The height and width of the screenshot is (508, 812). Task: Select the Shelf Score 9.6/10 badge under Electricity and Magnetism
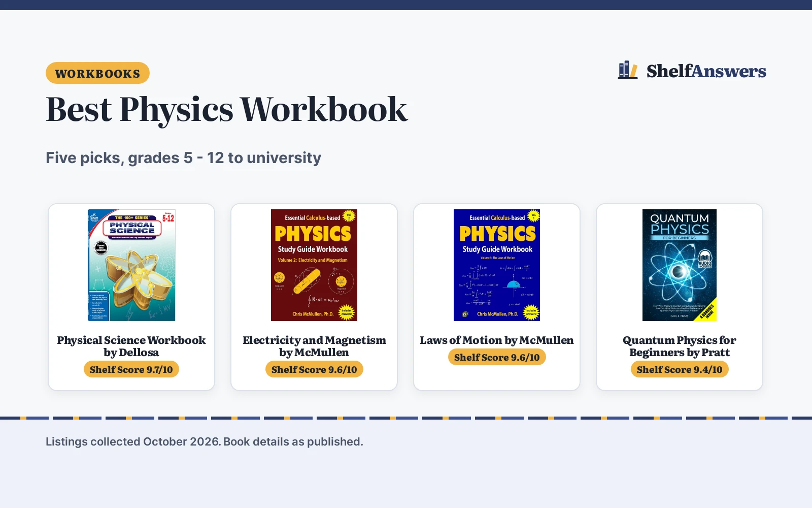tap(314, 369)
